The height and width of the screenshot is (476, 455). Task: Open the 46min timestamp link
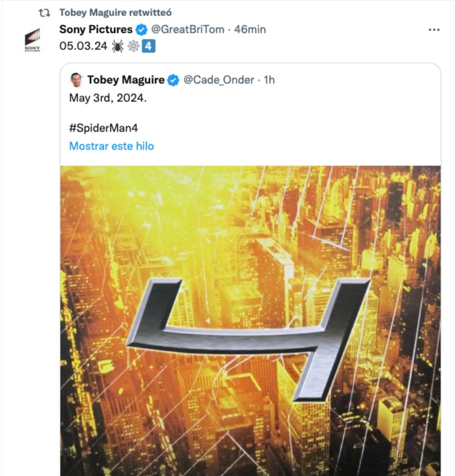click(x=250, y=30)
